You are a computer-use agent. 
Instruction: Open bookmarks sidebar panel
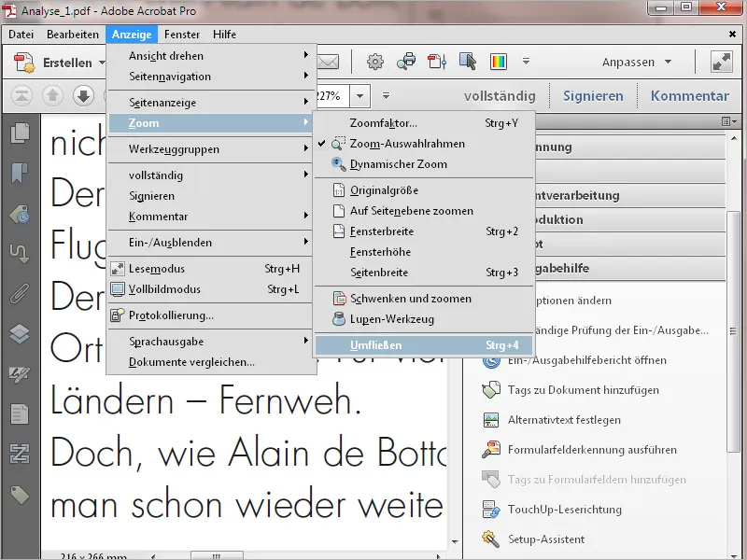(20, 174)
